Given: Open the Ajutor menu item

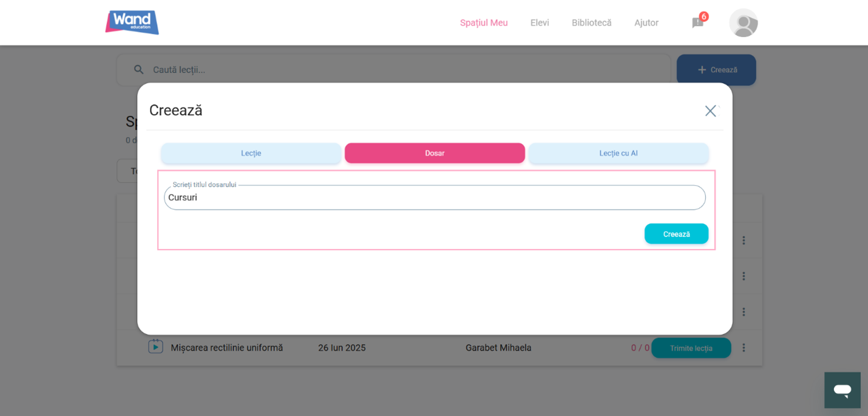Looking at the screenshot, I should (646, 23).
